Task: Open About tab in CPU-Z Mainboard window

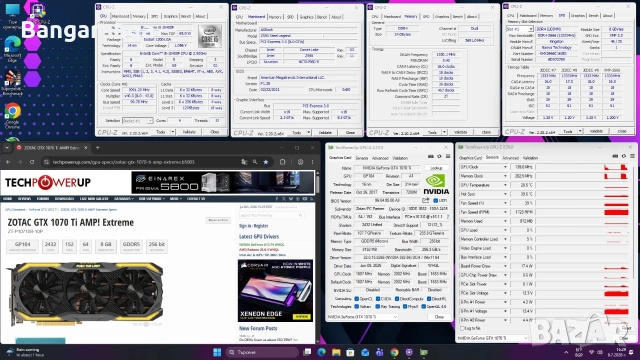Action: (336, 17)
